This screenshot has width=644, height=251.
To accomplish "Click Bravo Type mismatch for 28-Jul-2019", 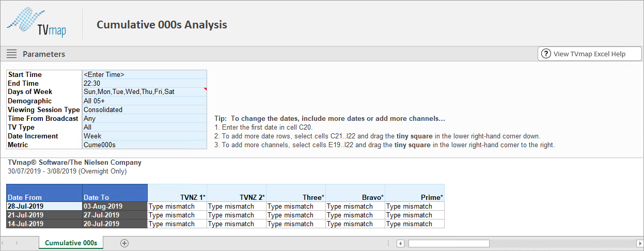I will [355, 206].
